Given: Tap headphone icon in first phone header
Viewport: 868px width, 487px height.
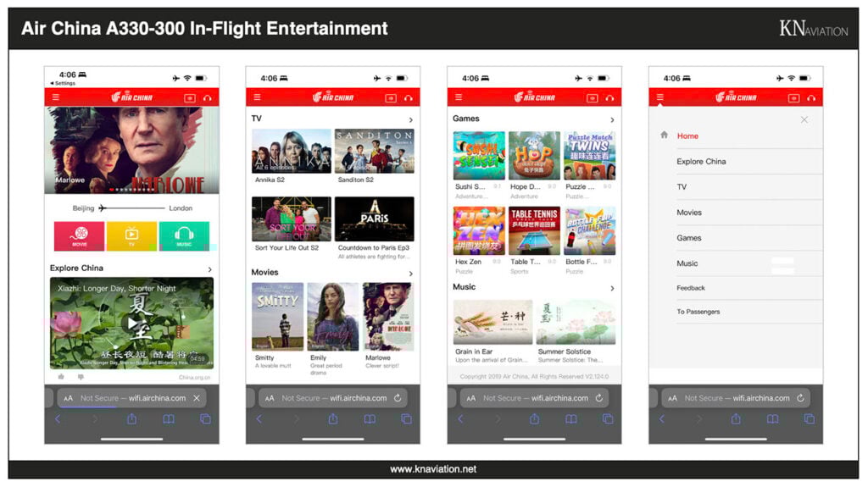Looking at the screenshot, I should [208, 98].
